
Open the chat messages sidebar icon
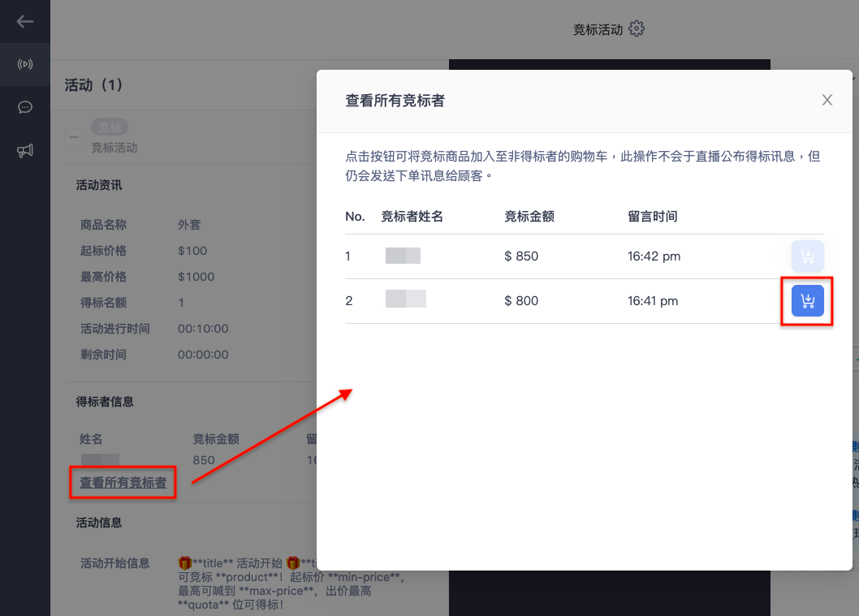(x=24, y=107)
